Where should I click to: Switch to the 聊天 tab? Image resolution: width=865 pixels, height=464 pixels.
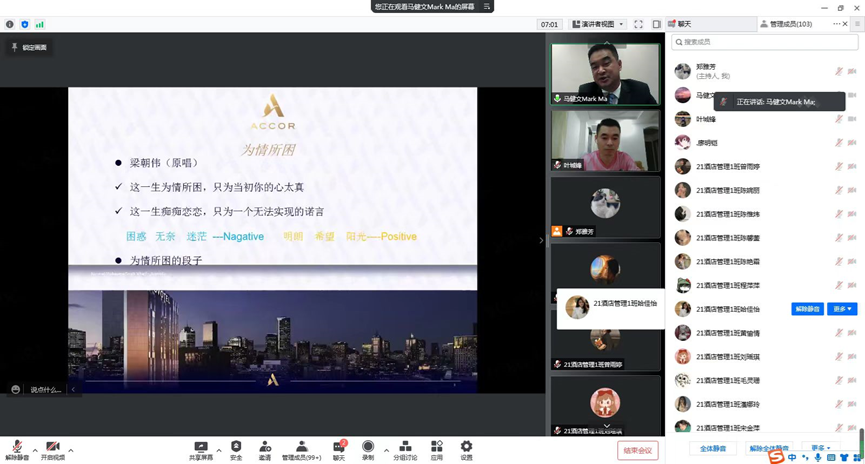[712, 24]
